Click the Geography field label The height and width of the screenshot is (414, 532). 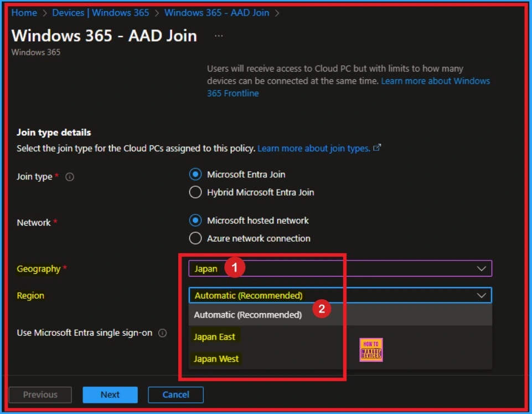tap(39, 269)
